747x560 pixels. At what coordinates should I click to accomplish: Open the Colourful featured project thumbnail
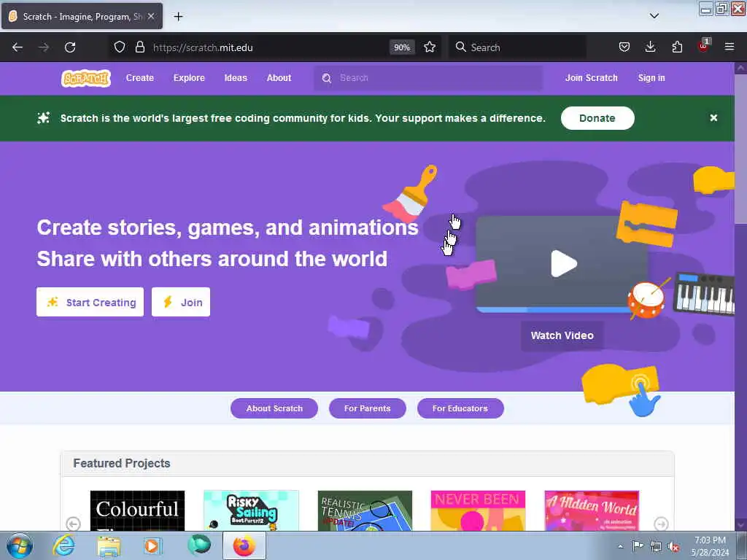tap(137, 510)
